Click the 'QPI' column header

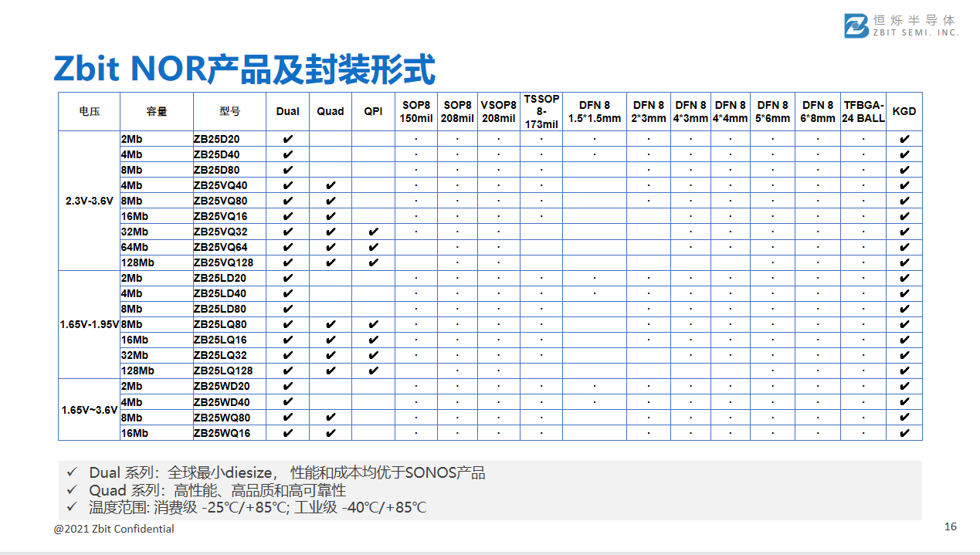[373, 111]
